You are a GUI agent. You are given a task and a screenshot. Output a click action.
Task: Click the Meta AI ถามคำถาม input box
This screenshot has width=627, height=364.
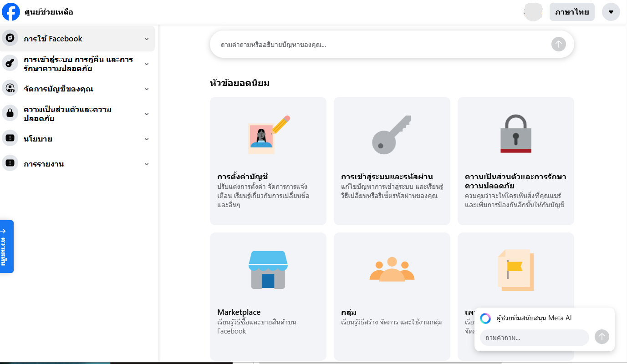click(x=534, y=338)
